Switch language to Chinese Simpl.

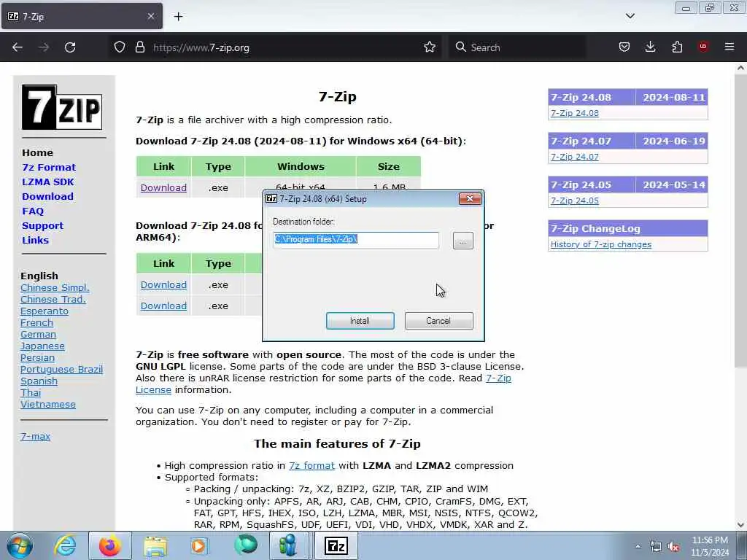click(x=55, y=287)
